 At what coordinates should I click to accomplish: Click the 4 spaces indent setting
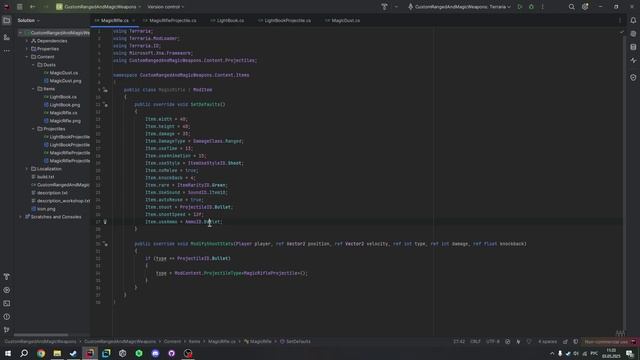click(547, 342)
